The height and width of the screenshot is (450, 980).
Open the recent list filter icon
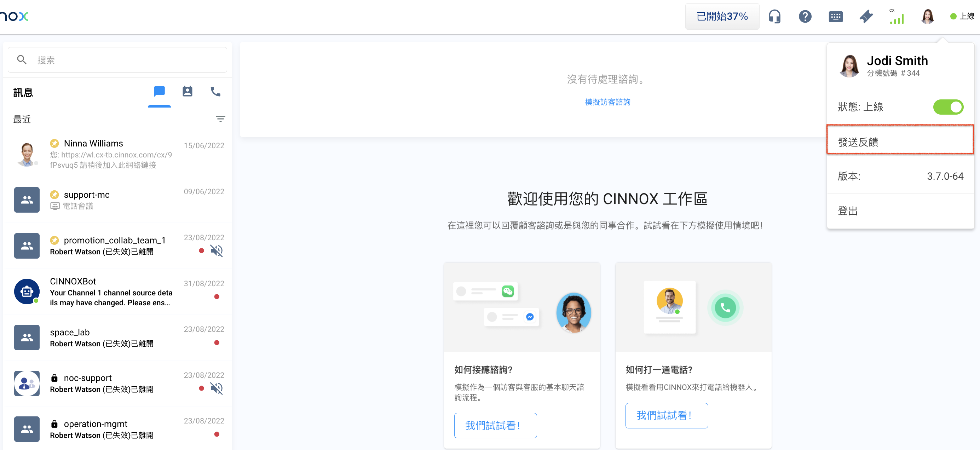(220, 119)
